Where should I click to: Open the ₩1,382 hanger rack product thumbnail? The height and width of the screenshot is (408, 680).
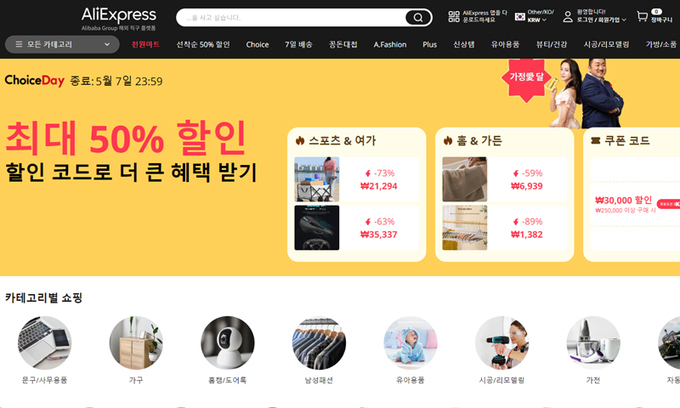click(x=464, y=228)
